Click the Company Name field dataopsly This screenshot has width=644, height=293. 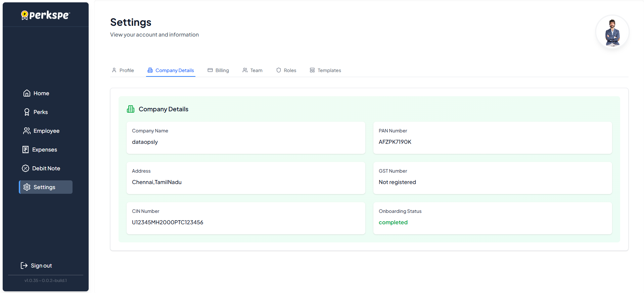[x=145, y=142]
